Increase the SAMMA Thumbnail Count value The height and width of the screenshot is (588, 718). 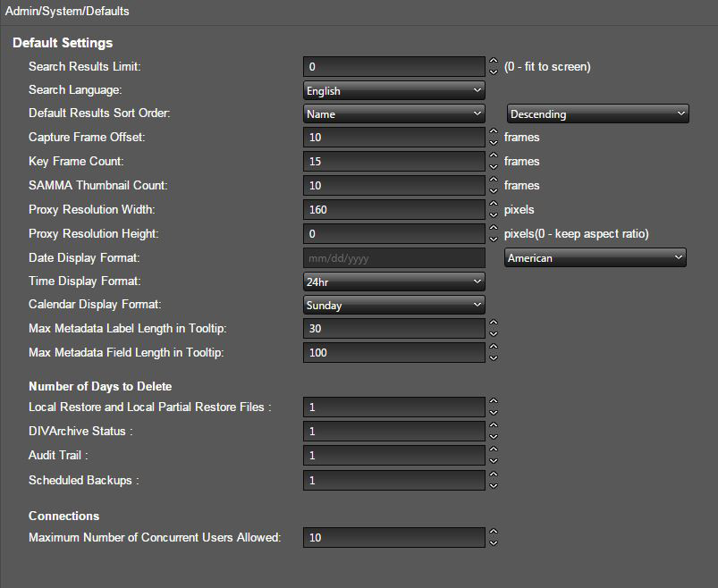pyautogui.click(x=494, y=180)
